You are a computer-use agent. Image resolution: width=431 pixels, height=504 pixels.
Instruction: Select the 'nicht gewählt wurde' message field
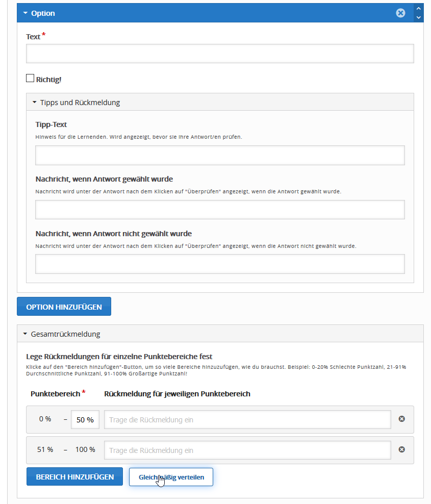(219, 264)
